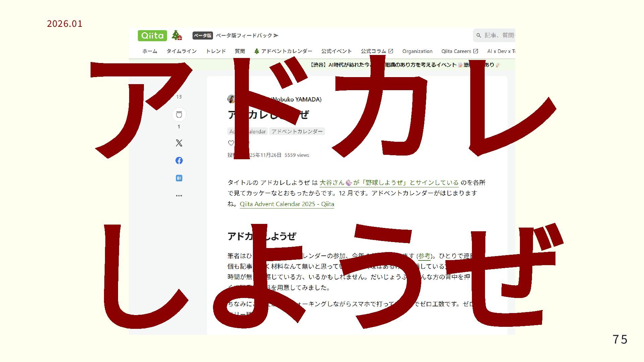Screen dimensions: 644x362
Task: Click the Qiita logo
Action: click(x=152, y=36)
